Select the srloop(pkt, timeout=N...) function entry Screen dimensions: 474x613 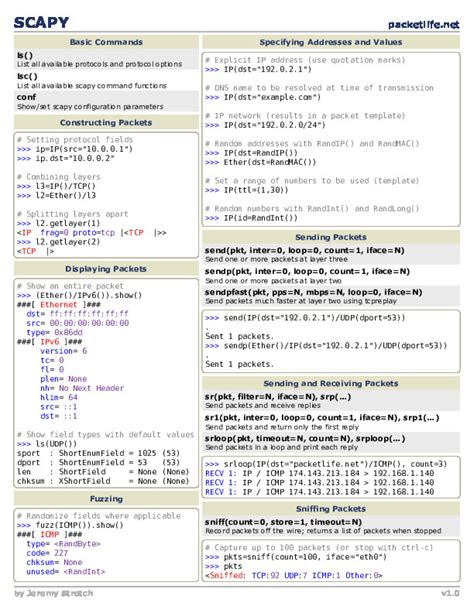tap(331, 443)
